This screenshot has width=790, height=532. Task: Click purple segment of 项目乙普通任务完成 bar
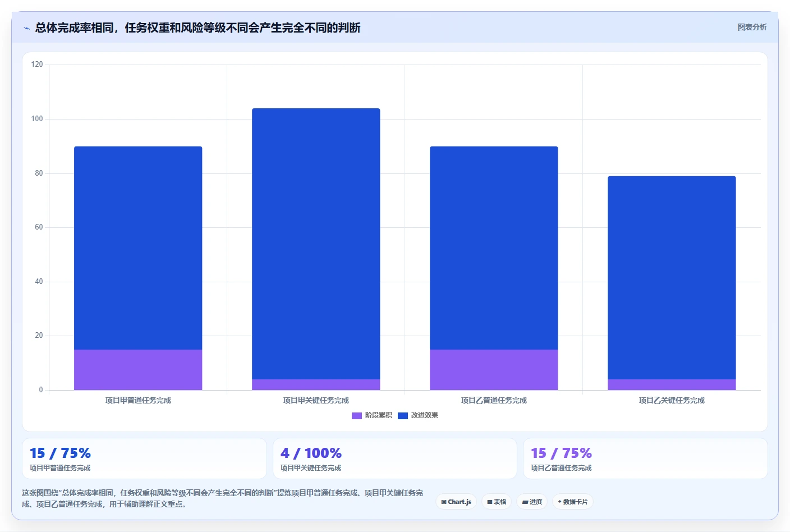coord(494,370)
